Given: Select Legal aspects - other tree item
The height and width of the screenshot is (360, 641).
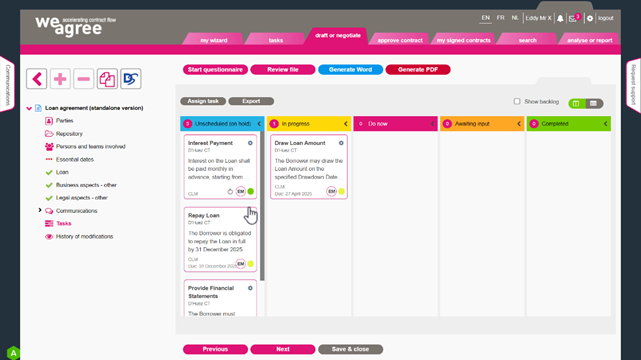Looking at the screenshot, I should pyautogui.click(x=82, y=198).
